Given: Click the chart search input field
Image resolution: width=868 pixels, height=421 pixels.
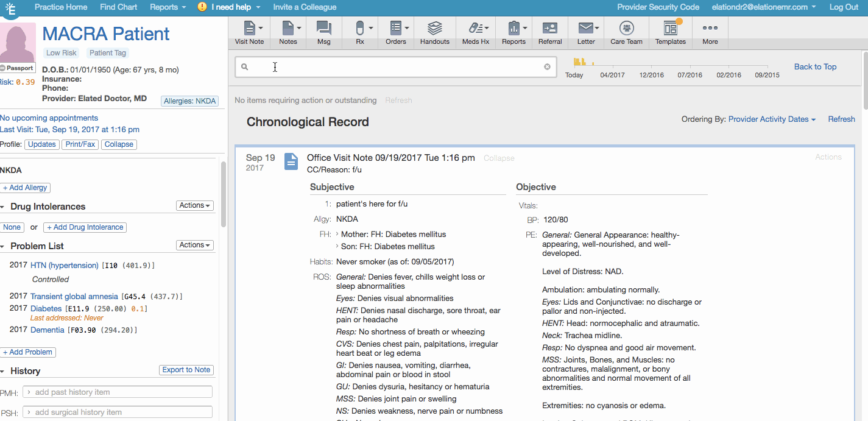Looking at the screenshot, I should coord(395,67).
